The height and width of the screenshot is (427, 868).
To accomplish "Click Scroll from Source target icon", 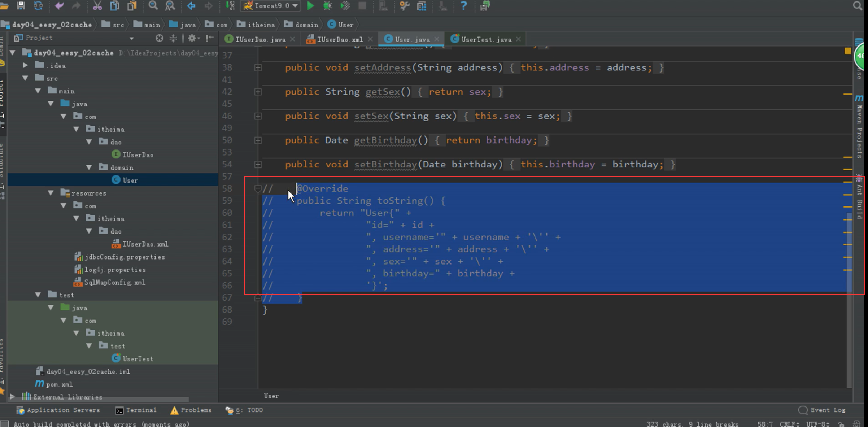I will tap(159, 38).
